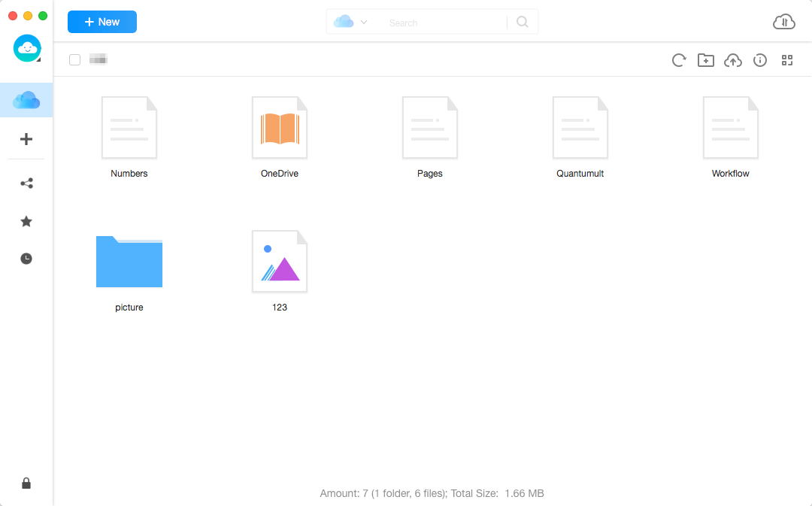Screen dimensions: 812x506
Task: Open the transfer queue cloud icon
Action: (x=784, y=22)
